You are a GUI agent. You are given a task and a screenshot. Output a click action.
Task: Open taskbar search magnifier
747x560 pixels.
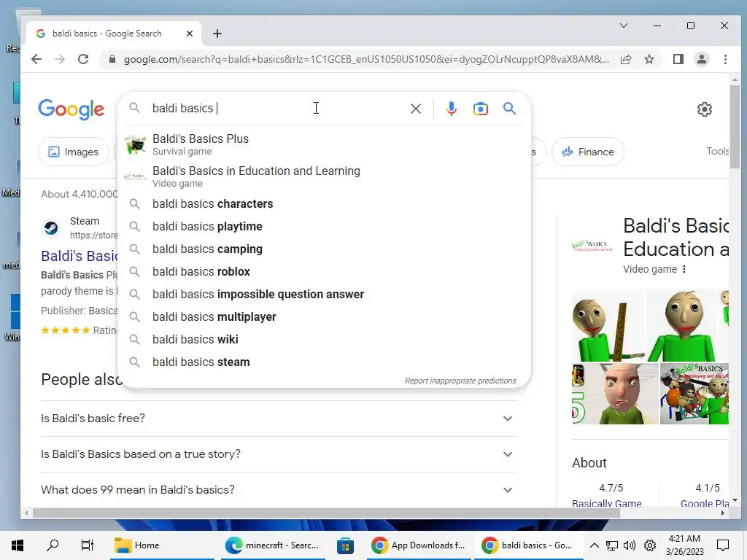tap(53, 545)
